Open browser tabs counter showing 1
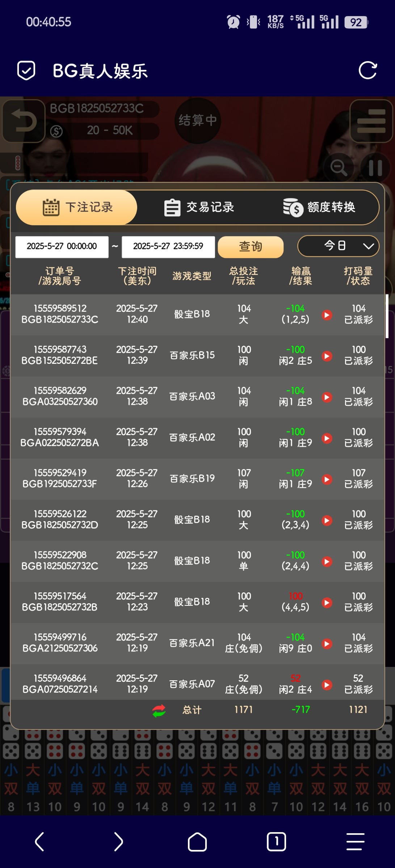Viewport: 395px width, 868px height. (276, 842)
